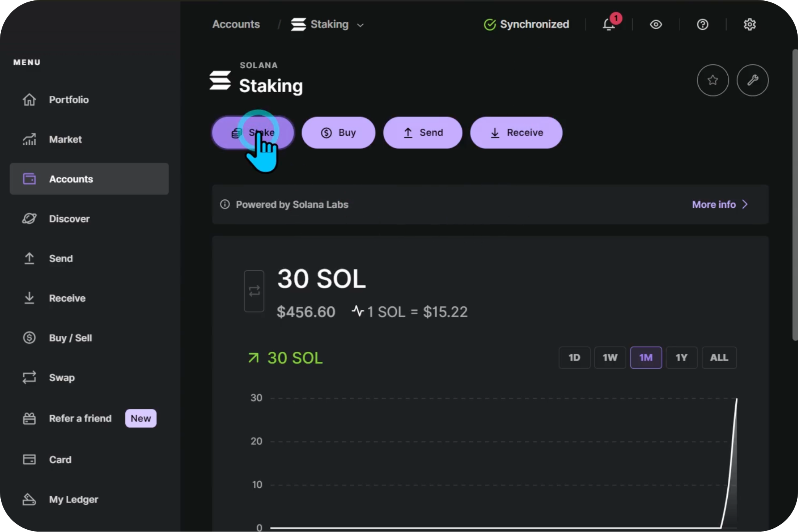Click the Buy action button
Viewport: 798px width, 532px height.
[338, 133]
